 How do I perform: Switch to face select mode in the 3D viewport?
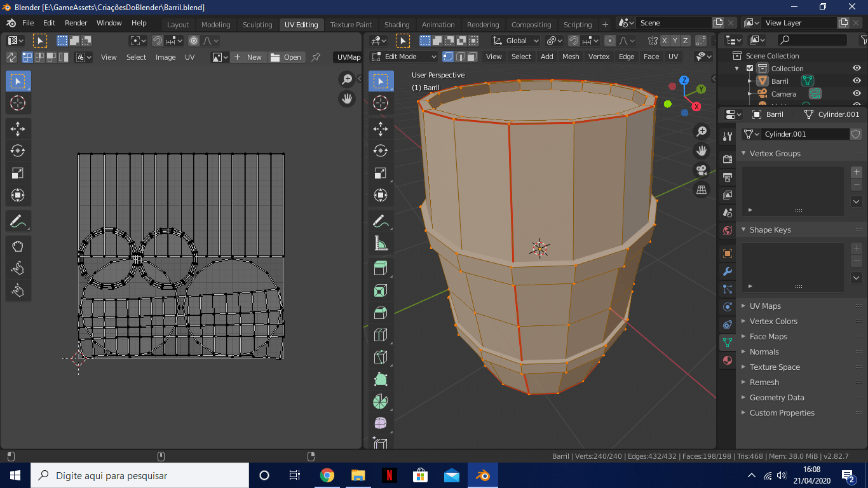pos(471,57)
